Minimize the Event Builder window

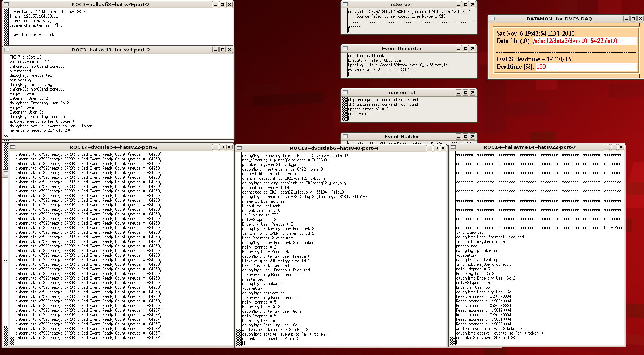pos(459,136)
